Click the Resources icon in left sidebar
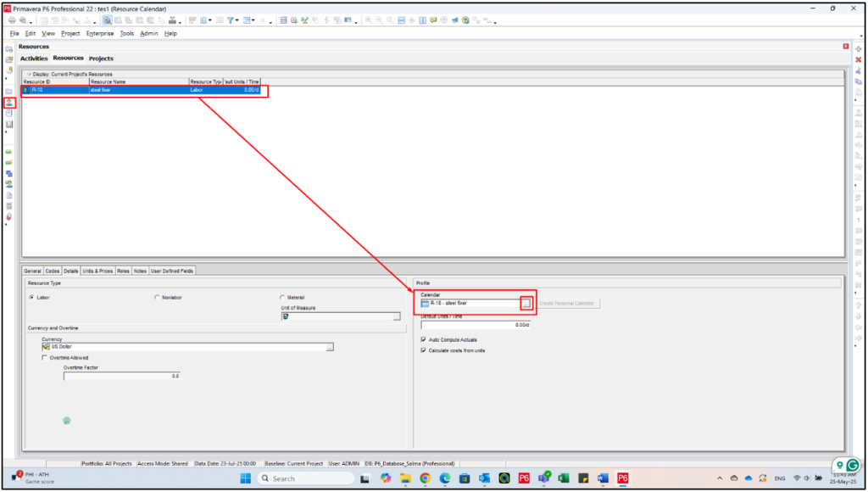 click(x=9, y=103)
